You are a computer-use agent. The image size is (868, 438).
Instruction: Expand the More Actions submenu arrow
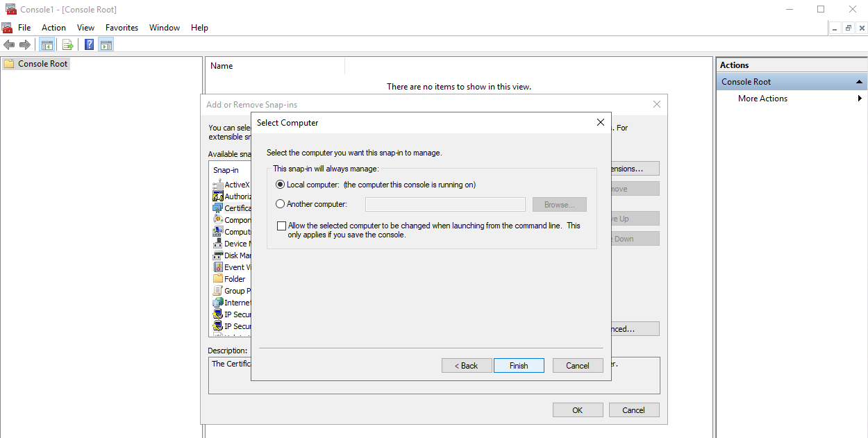860,99
